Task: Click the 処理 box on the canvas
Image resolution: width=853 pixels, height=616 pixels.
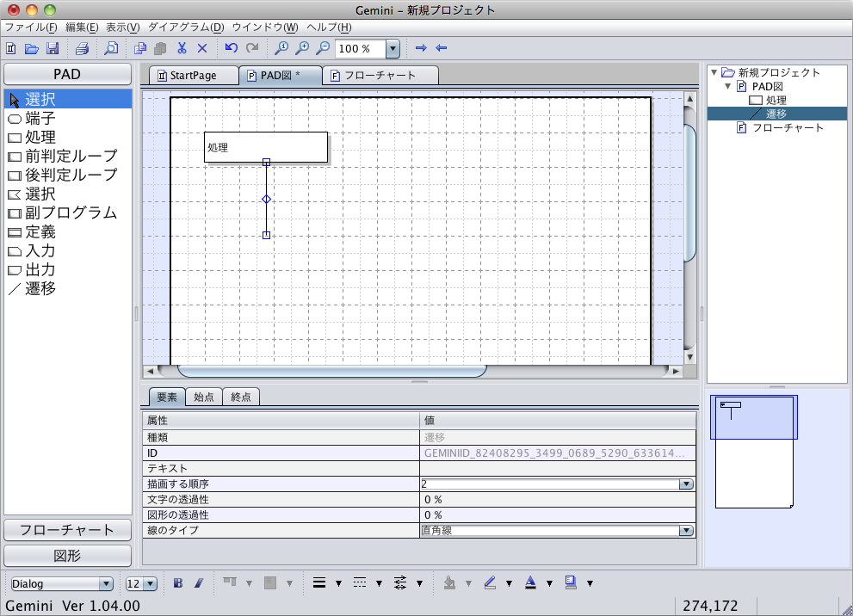Action: pyautogui.click(x=266, y=147)
